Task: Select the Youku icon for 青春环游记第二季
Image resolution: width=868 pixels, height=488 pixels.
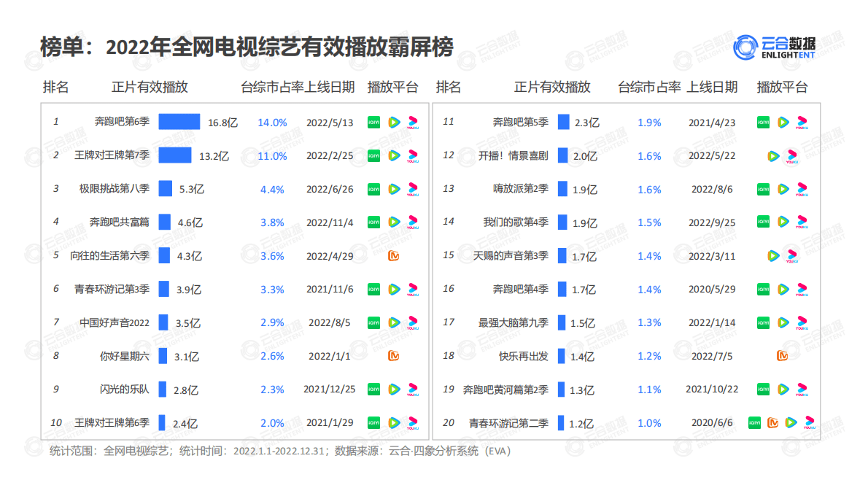Action: 810,422
